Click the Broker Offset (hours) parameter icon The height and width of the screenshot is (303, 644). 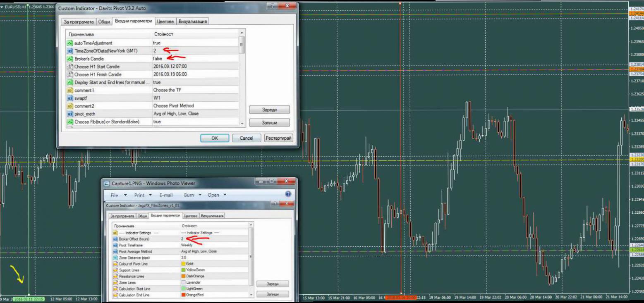pos(115,239)
